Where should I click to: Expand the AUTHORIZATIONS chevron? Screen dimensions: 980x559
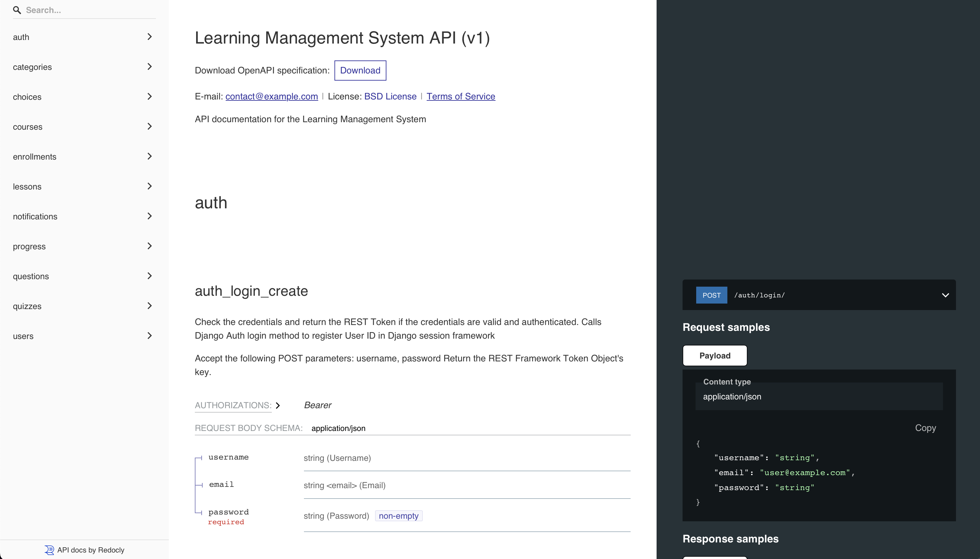click(278, 405)
